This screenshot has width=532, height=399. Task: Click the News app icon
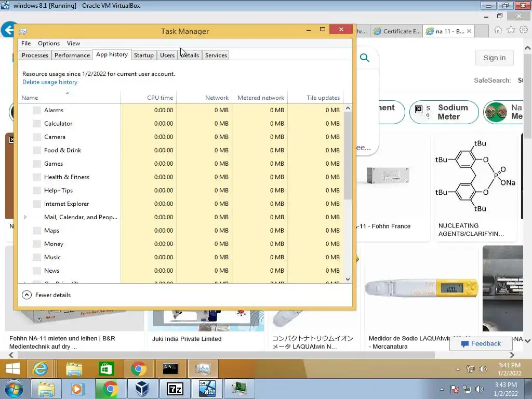37,271
